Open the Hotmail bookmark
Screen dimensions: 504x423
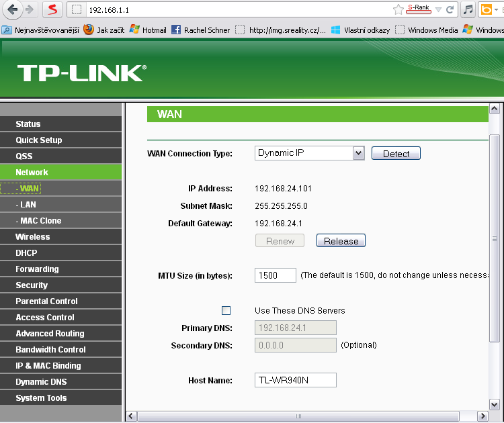coord(148,30)
